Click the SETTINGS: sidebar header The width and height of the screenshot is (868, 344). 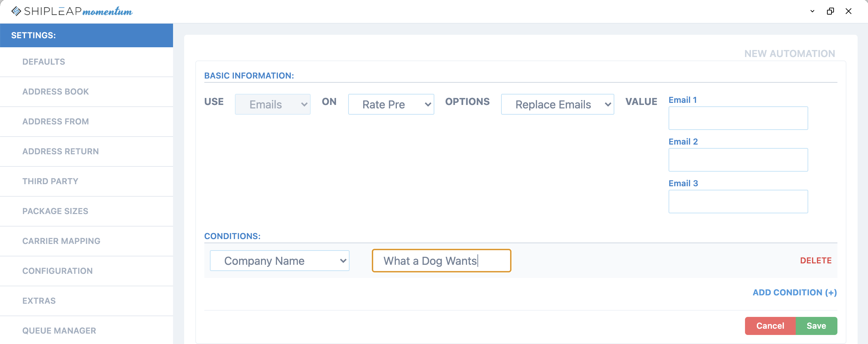(x=87, y=35)
